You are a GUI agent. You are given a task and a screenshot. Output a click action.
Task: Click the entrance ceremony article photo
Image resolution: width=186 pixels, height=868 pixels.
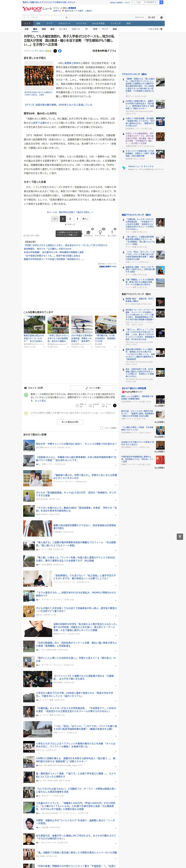pos(39,76)
